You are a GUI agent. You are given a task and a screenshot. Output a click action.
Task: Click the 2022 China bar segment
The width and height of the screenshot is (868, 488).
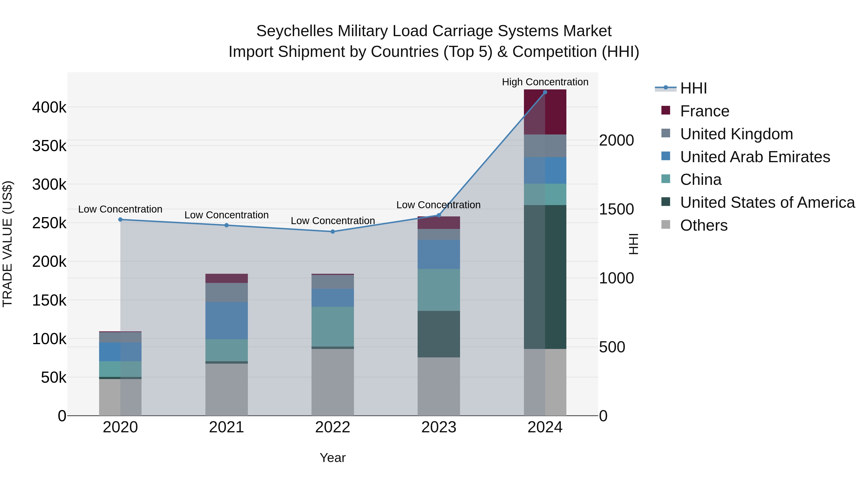(332, 327)
